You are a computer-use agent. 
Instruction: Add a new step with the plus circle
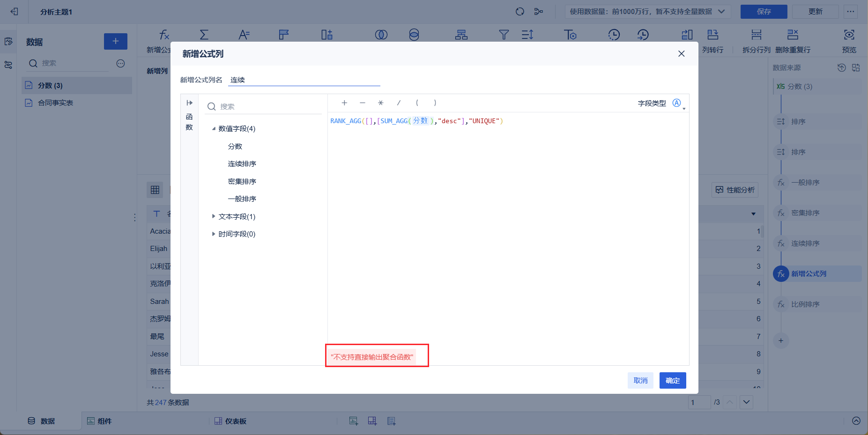pos(781,340)
